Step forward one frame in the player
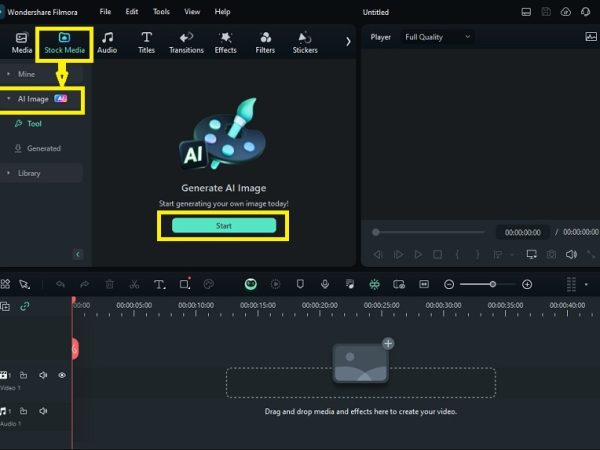Viewport: 600px width, 450px height. click(x=398, y=254)
